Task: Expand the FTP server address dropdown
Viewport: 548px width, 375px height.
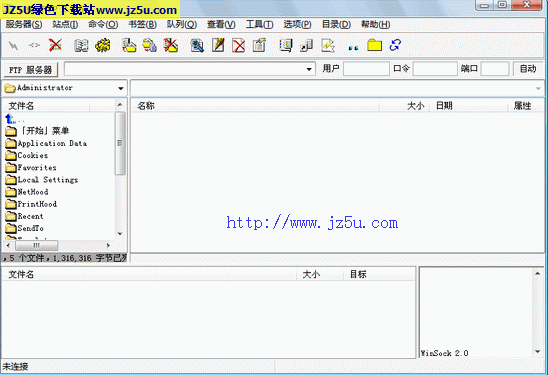Action: coord(309,69)
